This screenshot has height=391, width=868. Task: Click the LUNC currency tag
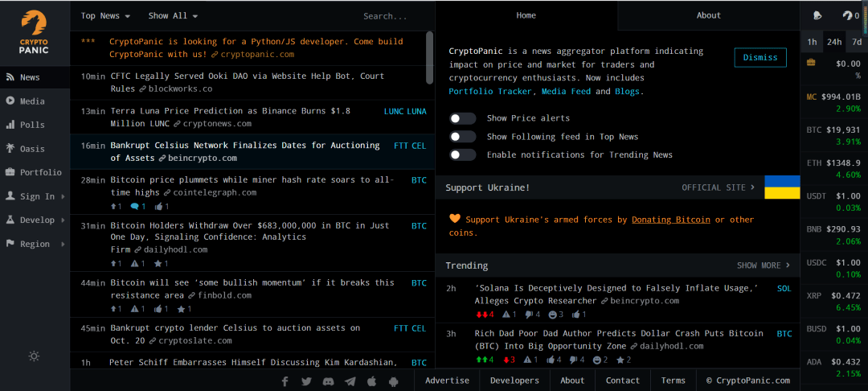394,111
